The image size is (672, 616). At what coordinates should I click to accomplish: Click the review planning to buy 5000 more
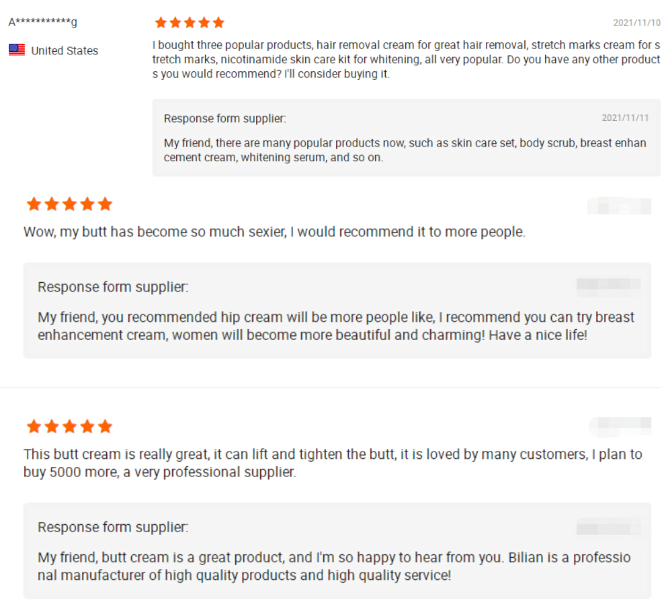(332, 463)
